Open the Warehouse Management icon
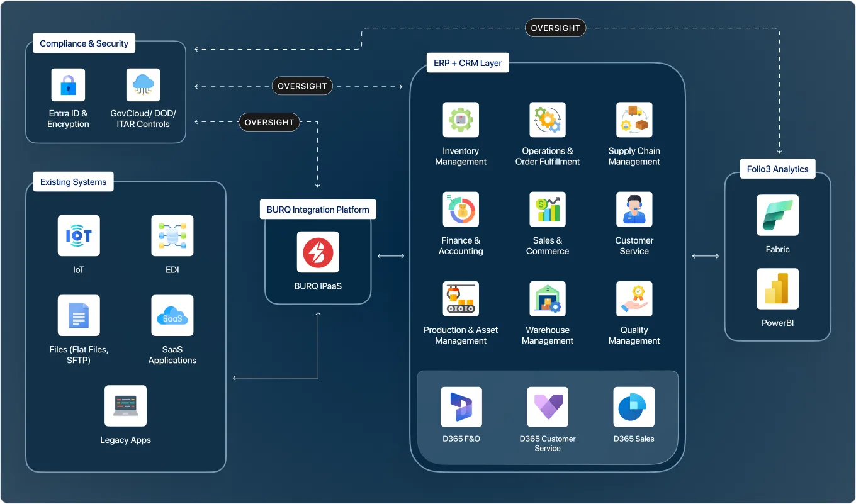This screenshot has width=856, height=504. point(548,299)
